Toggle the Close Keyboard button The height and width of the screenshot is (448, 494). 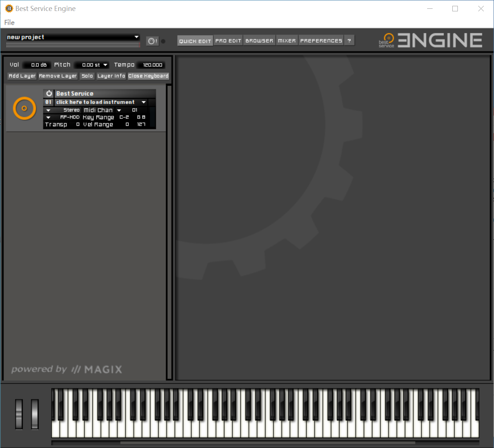pyautogui.click(x=148, y=76)
